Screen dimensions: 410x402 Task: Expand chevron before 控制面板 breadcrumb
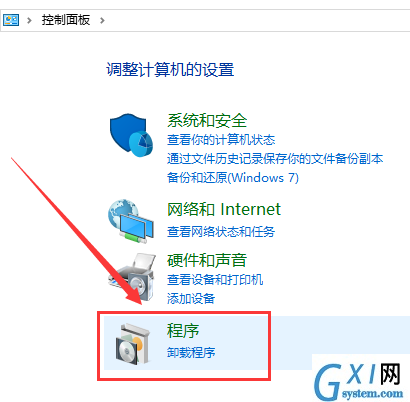click(x=29, y=21)
